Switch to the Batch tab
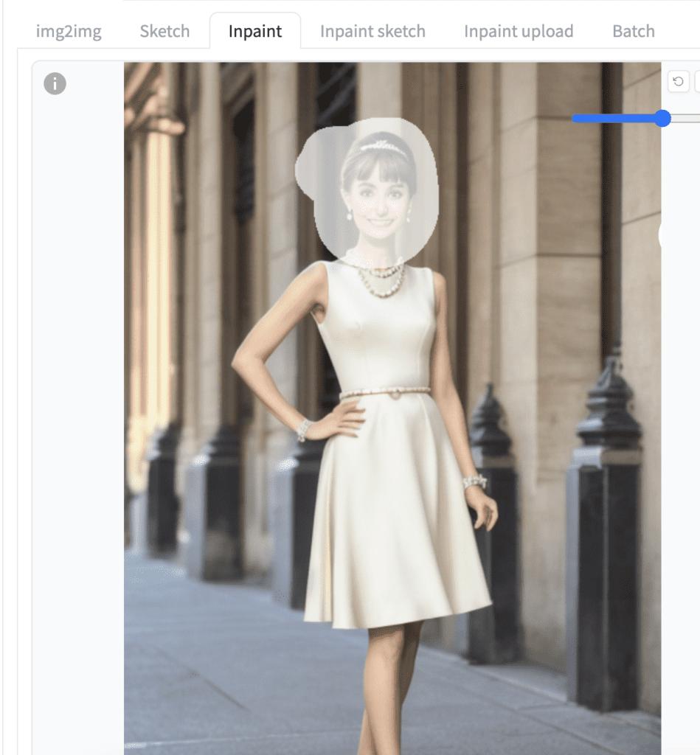The image size is (700, 755). (x=633, y=32)
